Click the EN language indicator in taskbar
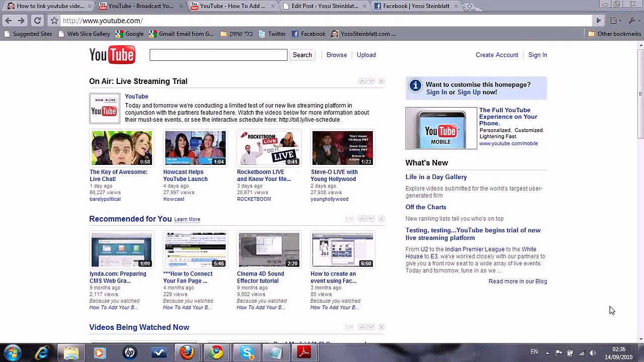 point(534,352)
